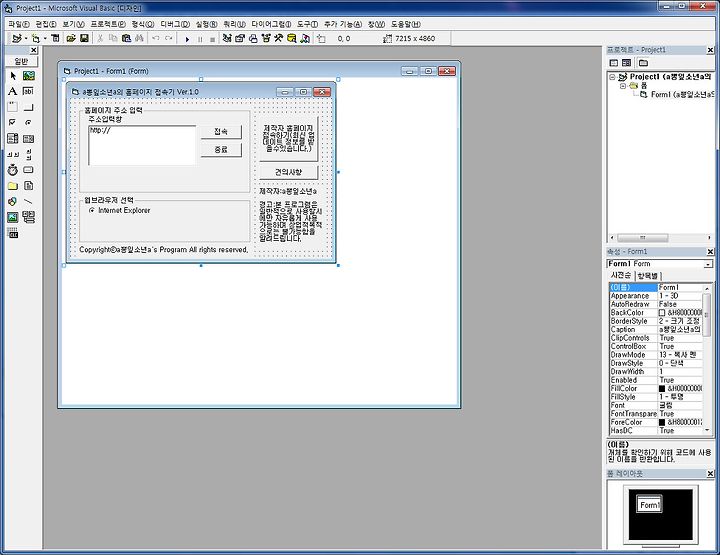Select the Timer control tool

click(13, 170)
